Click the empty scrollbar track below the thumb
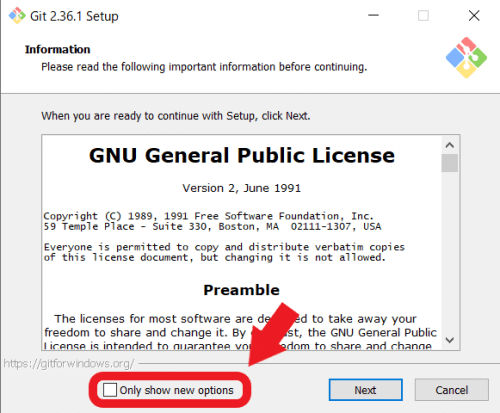The width and height of the screenshot is (500, 413). 450,252
